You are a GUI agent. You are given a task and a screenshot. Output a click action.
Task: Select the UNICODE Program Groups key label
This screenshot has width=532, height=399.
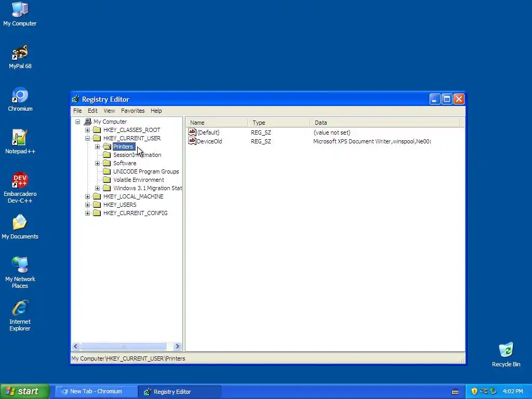pyautogui.click(x=146, y=171)
